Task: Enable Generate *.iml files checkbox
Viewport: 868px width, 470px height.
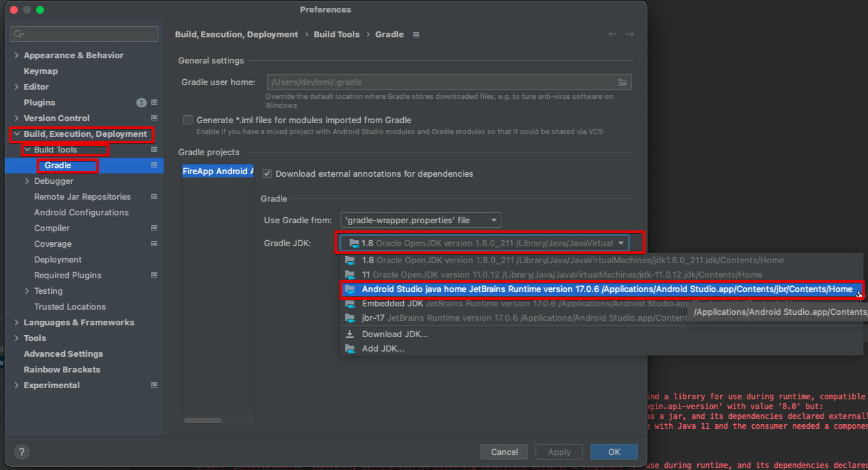Action: click(189, 120)
